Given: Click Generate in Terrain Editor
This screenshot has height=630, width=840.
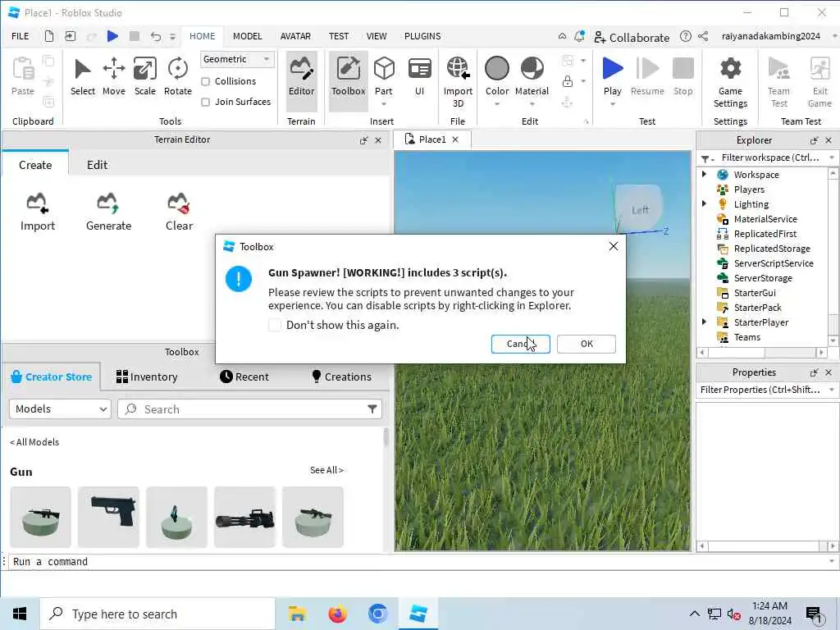Looking at the screenshot, I should [109, 212].
